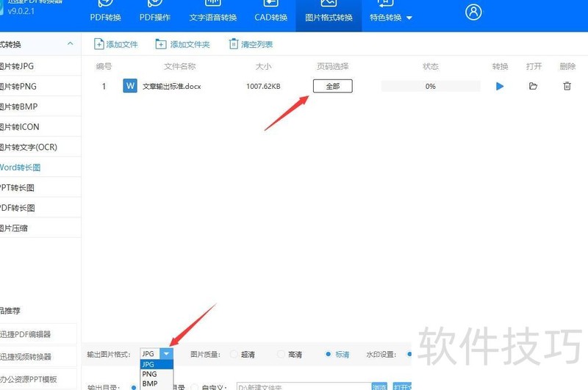This screenshot has height=390, width=588.
Task: Open the user account profile icon
Action: tap(473, 12)
